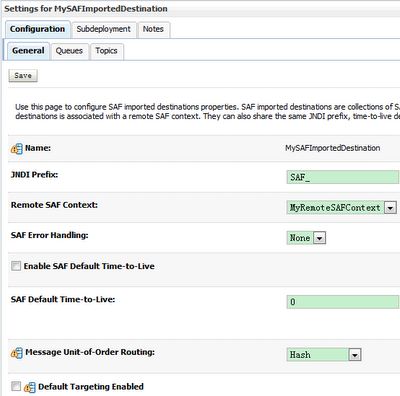400x396 pixels.
Task: Expand the SAF Error Handling dropdown
Action: pos(306,238)
